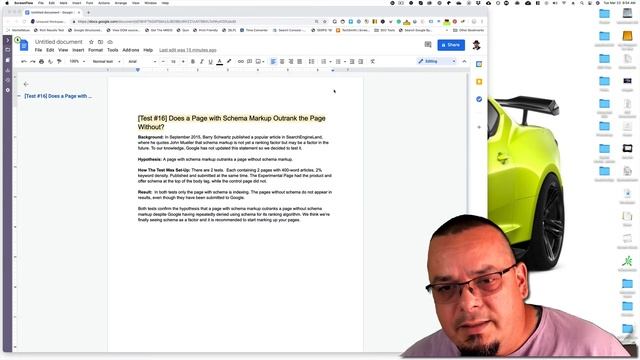The image size is (640, 360).
Task: Select center align
Action: click(x=282, y=61)
